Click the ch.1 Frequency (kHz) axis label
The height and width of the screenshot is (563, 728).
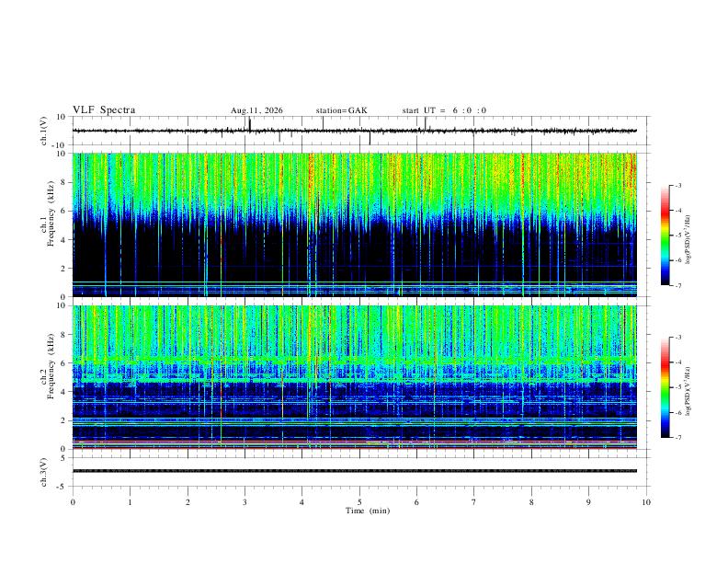[48, 213]
